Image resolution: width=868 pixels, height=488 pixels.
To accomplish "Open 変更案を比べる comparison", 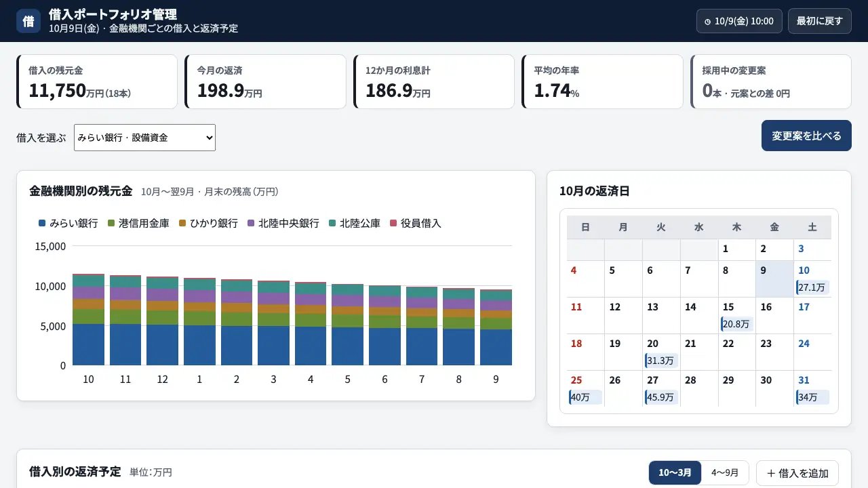I will tap(806, 136).
